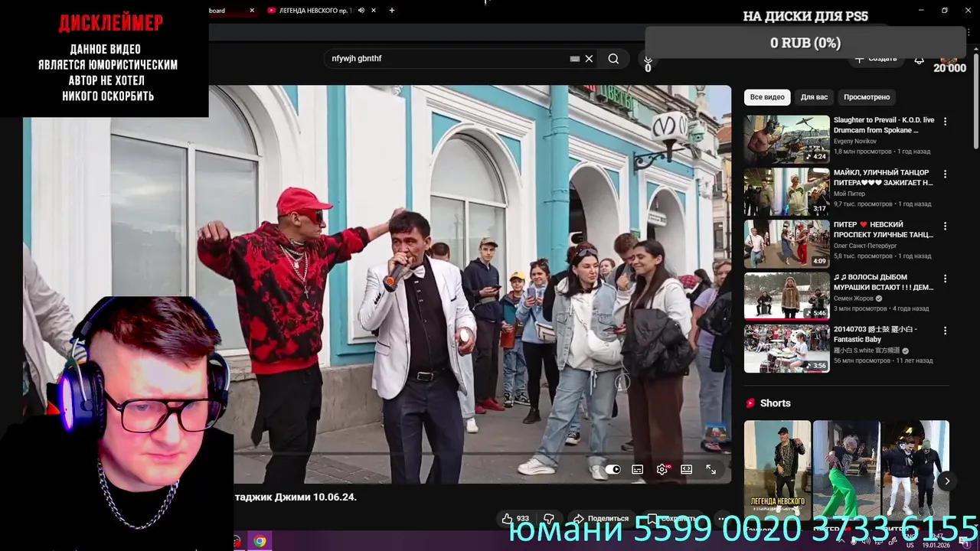This screenshot has height=551, width=980.
Task: Click the taskbar date and clock
Action: (936, 541)
